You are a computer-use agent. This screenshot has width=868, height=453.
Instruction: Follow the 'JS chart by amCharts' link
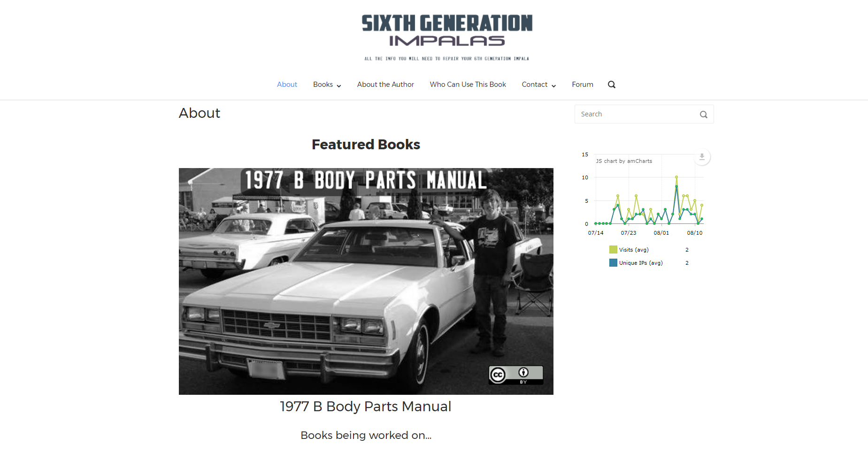[x=624, y=161]
